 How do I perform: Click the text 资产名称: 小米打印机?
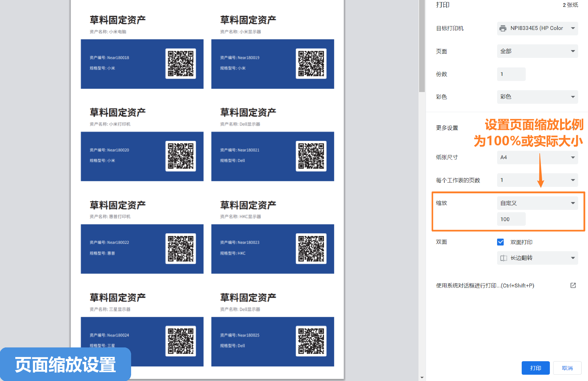pos(110,124)
